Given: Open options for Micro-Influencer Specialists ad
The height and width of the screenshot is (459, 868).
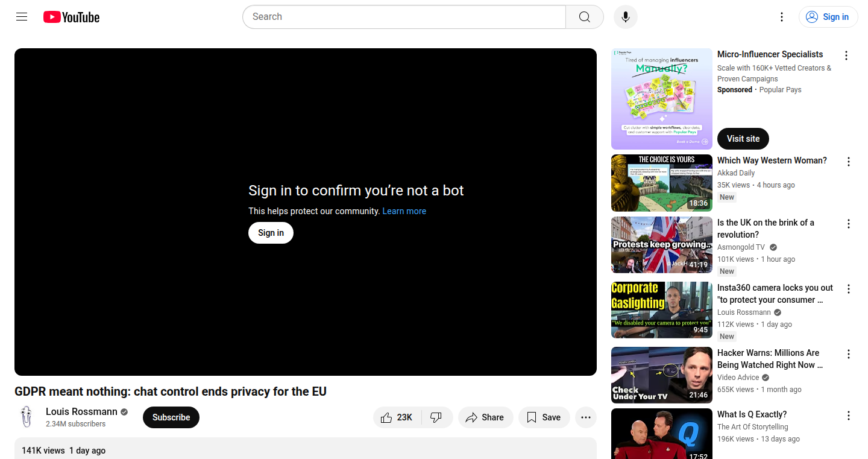Looking at the screenshot, I should (846, 55).
